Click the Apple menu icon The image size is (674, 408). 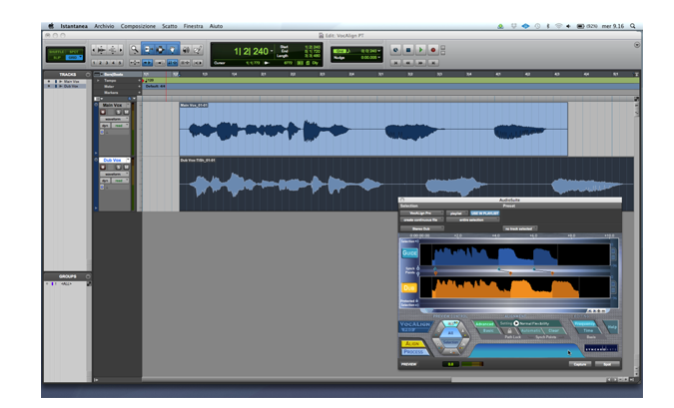(51, 26)
